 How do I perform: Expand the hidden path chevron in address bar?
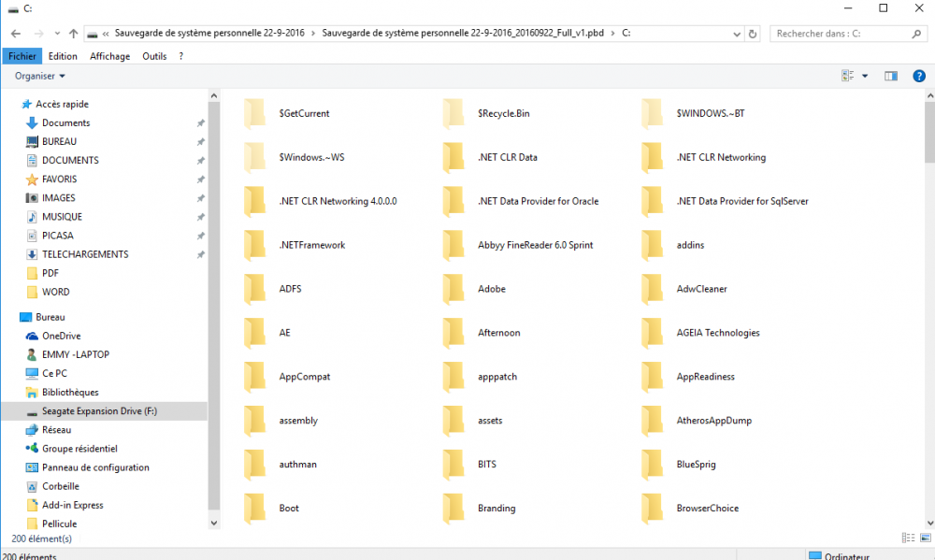pos(106,34)
